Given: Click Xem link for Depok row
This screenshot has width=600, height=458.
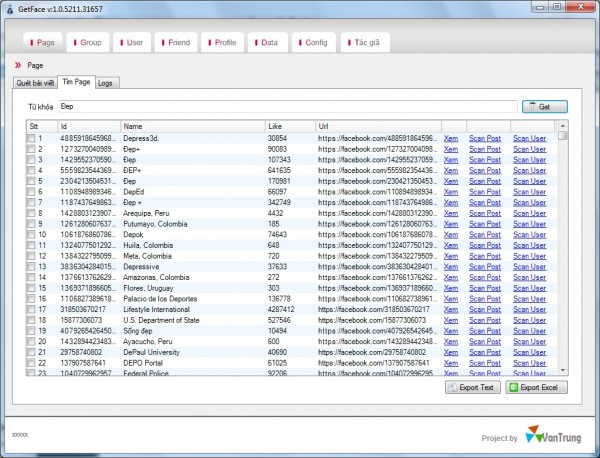Looking at the screenshot, I should pos(450,235).
